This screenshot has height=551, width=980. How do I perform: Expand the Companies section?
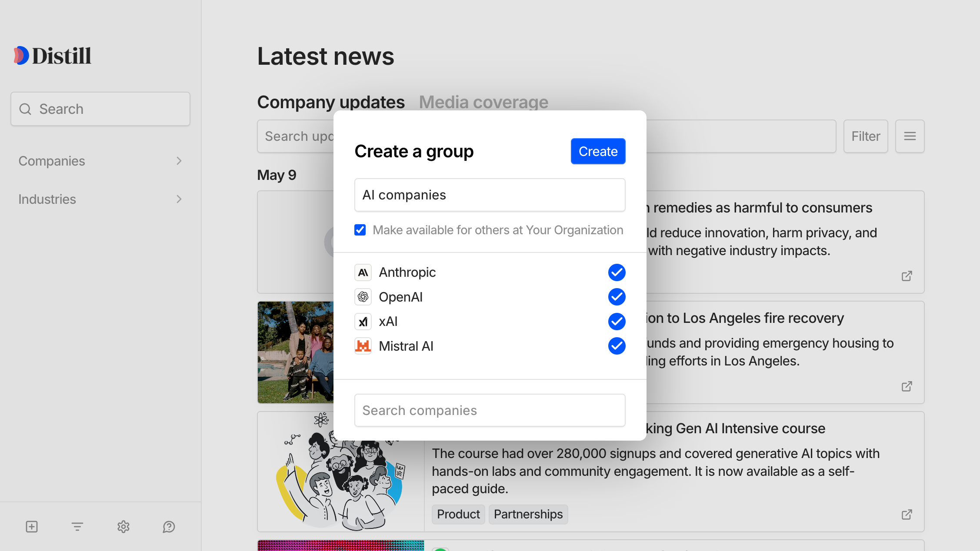100,161
